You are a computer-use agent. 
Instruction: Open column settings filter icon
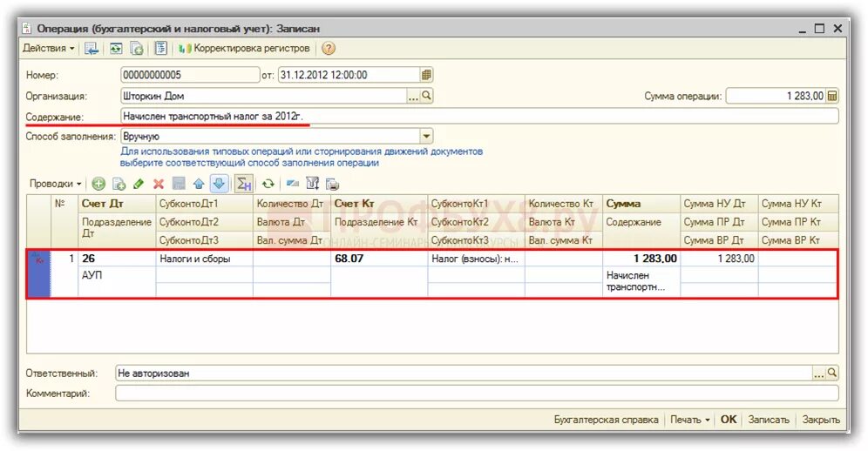(313, 184)
